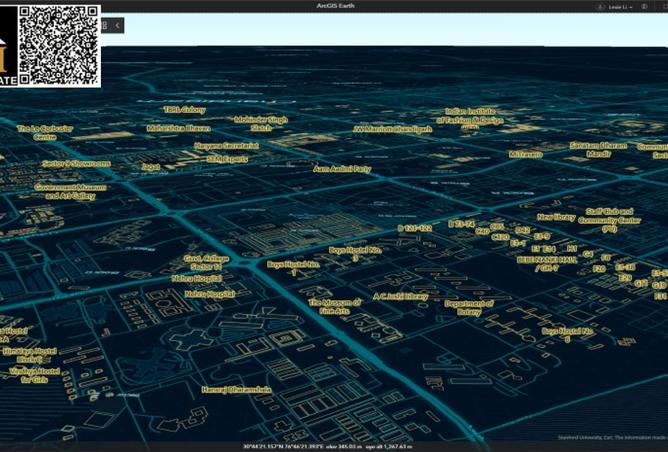Open the toolbar grid icon
The width and height of the screenshot is (668, 452).
[x=105, y=25]
